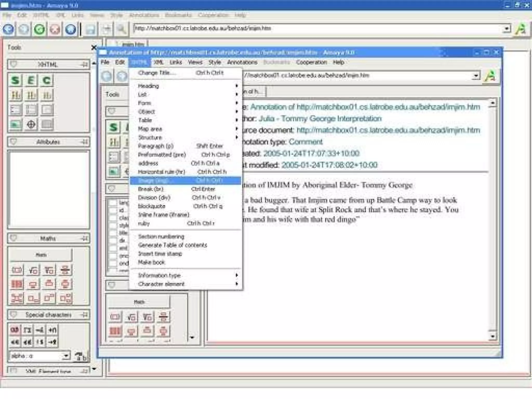Toggle the lang attribute checkbox
The width and height of the screenshot is (532, 399).
pos(113,203)
